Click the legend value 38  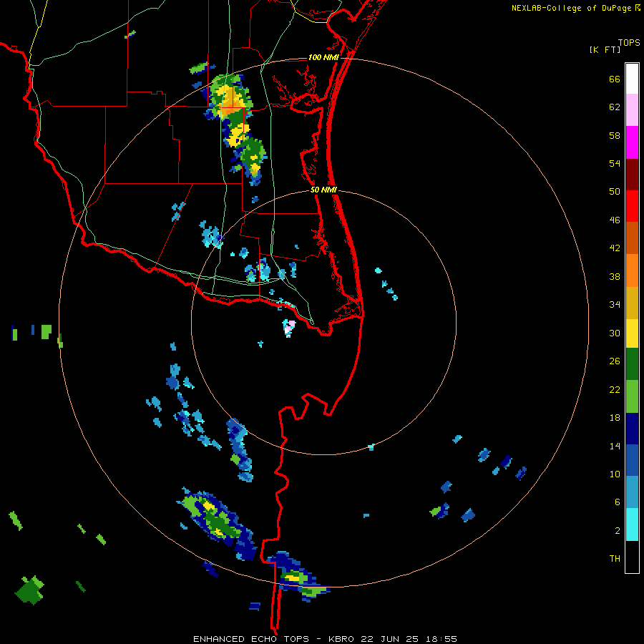coord(615,276)
